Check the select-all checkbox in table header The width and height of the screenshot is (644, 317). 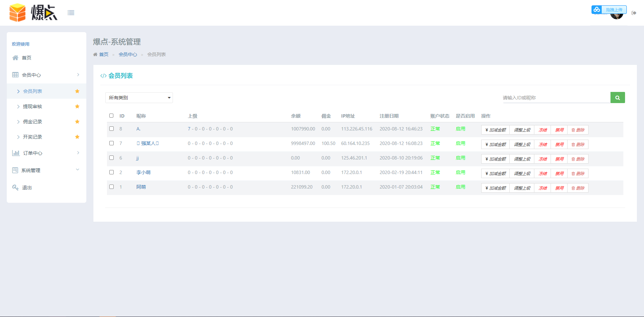click(111, 116)
